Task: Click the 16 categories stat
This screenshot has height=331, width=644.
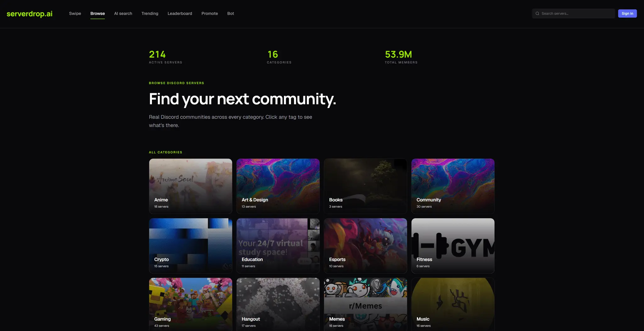Action: click(x=279, y=57)
